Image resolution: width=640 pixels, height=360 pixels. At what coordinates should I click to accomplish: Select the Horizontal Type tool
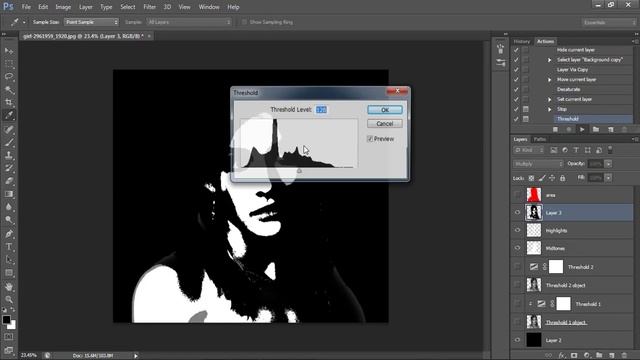coord(9,247)
